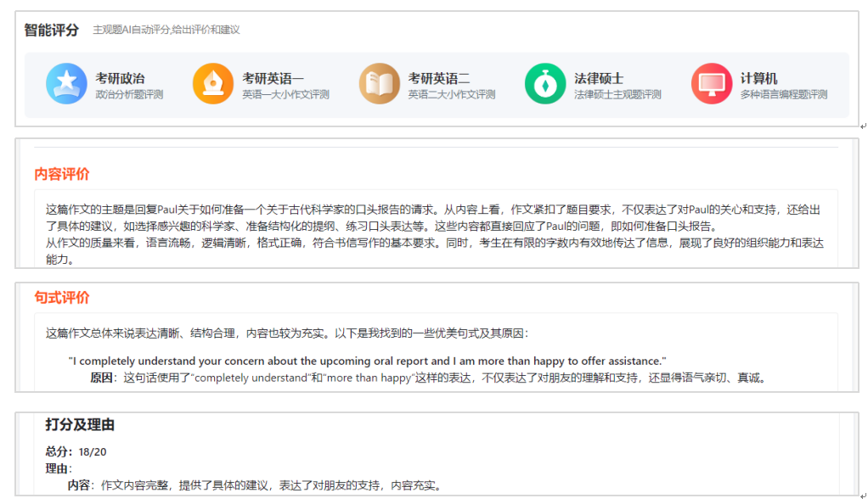
Task: Click the 打分及理由 section heading
Action: pyautogui.click(x=80, y=424)
